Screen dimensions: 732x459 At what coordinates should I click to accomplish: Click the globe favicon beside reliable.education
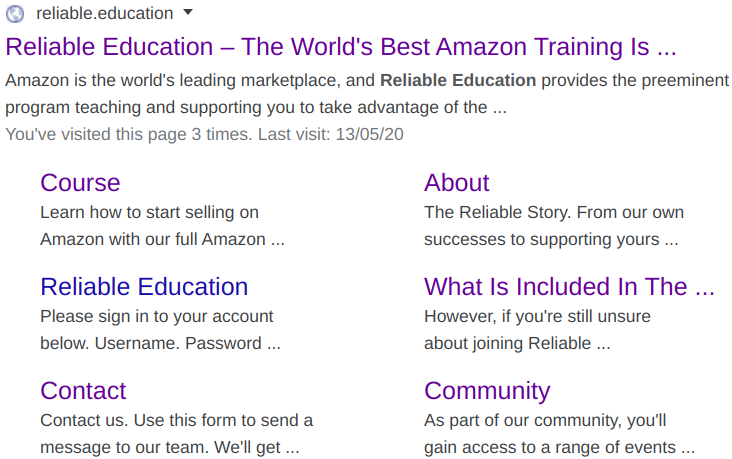pyautogui.click(x=15, y=14)
